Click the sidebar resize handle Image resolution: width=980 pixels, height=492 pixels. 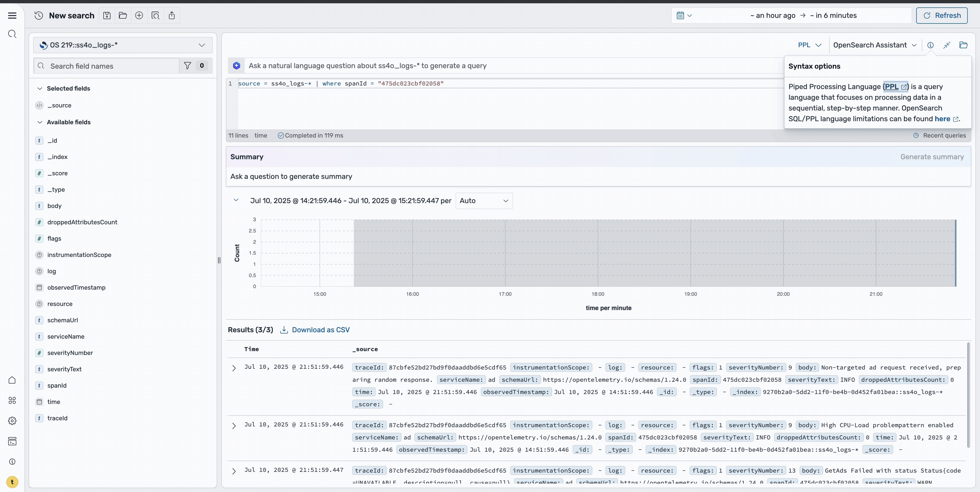tap(219, 260)
